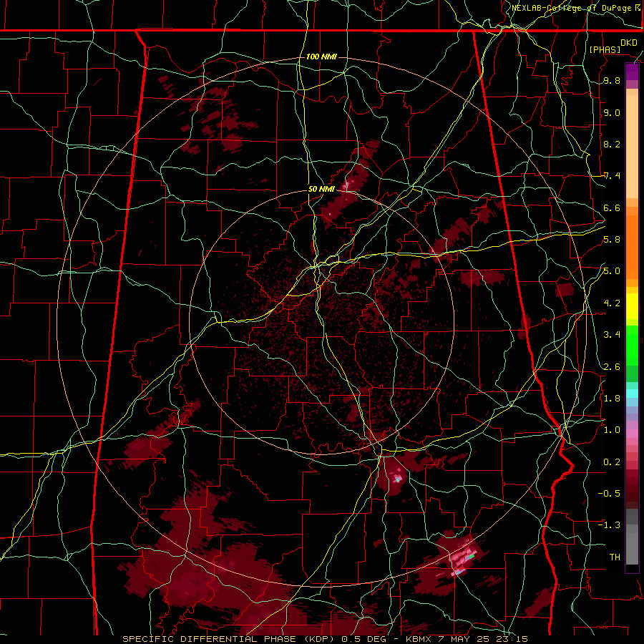Pick the cyan segment of the color bar
This screenshot has height=644, width=644.
pyautogui.click(x=632, y=394)
